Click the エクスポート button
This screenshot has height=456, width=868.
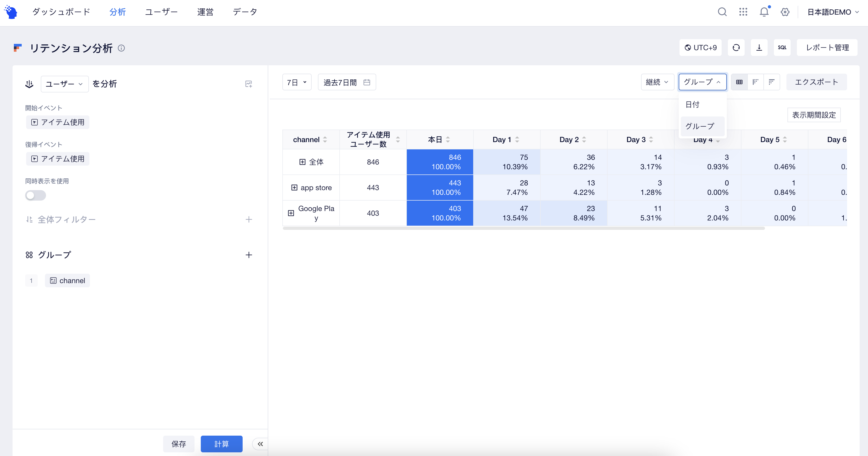(816, 82)
